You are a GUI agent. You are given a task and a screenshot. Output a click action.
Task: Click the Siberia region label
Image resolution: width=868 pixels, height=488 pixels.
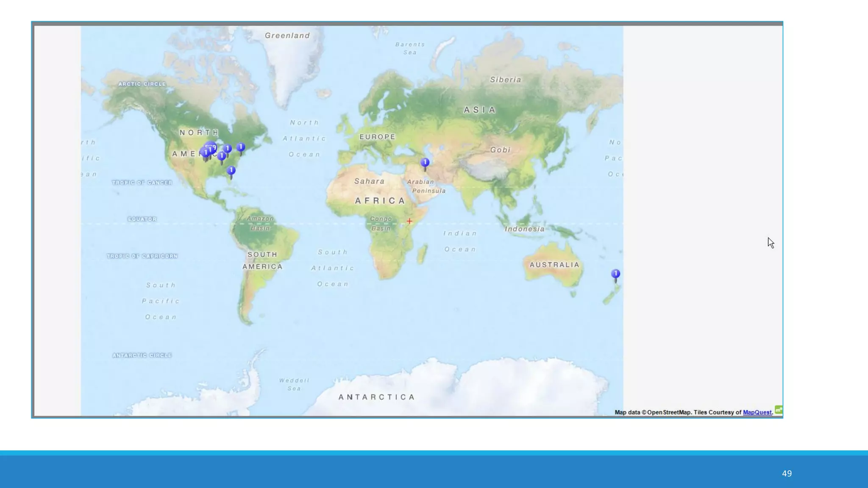[x=505, y=80]
